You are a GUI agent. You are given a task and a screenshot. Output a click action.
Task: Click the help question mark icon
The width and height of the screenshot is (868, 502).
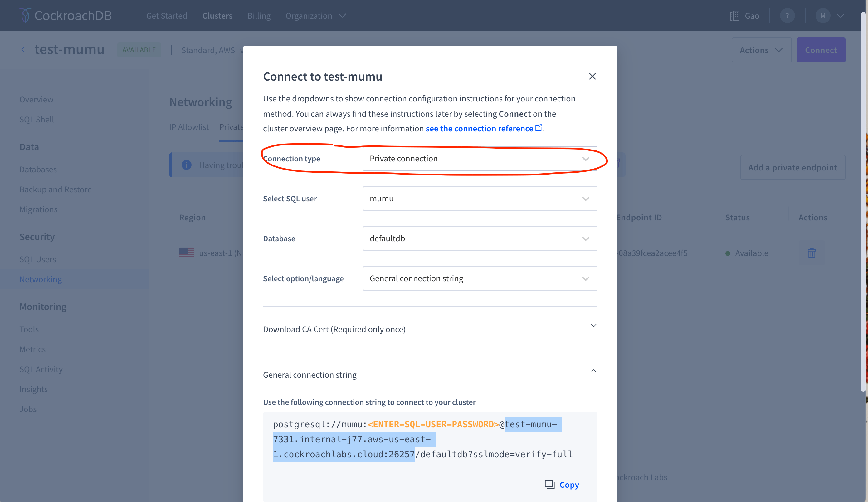coord(787,16)
